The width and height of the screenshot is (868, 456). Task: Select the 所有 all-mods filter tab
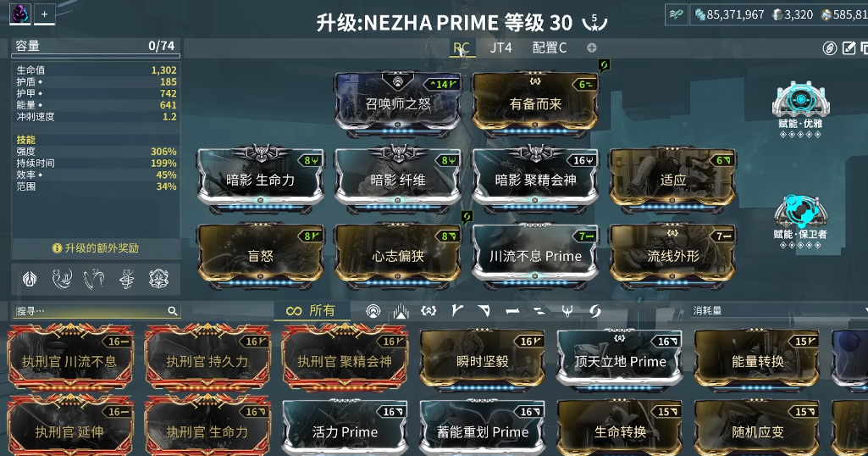click(311, 311)
